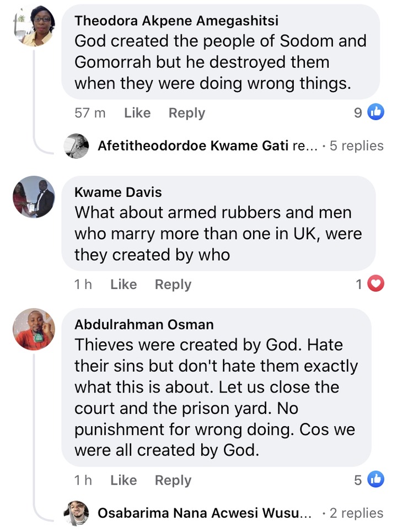
Task: Click the thumbs-up reaction on Abdulrahman Osman's comment
Action: [375, 480]
